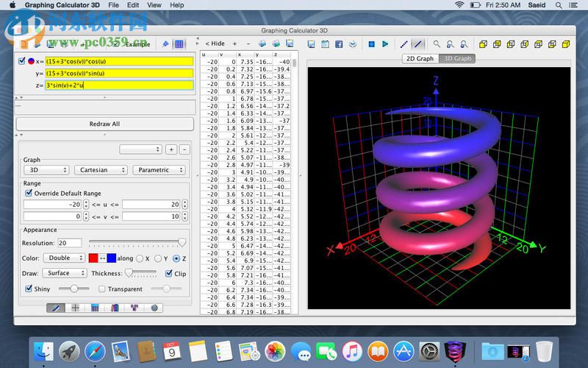588x368 pixels.
Task: Select color along Z radio button
Action: click(176, 258)
